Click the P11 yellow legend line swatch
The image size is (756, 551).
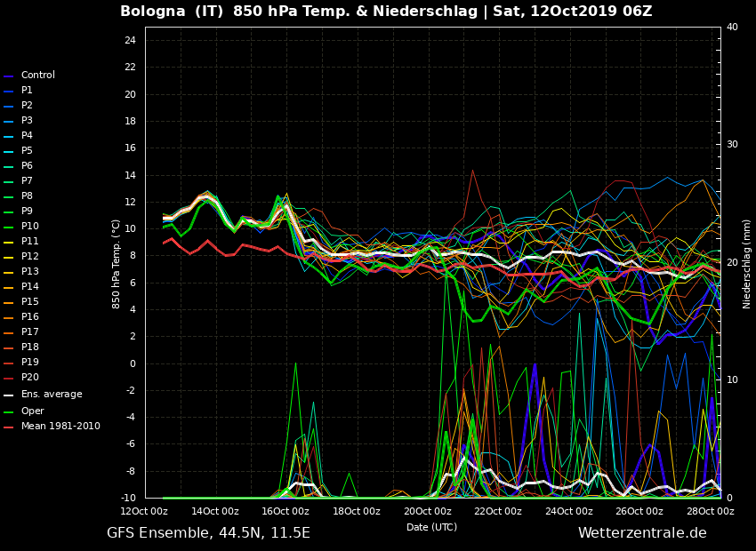pyautogui.click(x=9, y=243)
